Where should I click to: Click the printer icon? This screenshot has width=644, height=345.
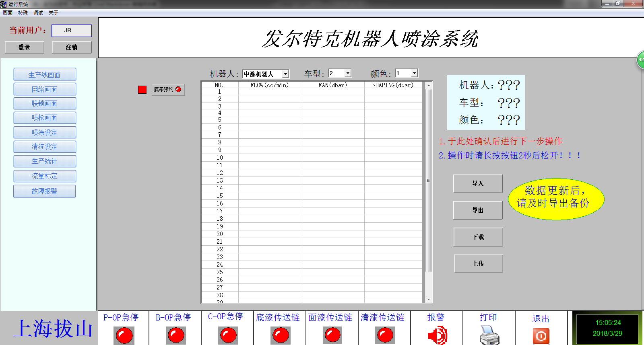[489, 335]
